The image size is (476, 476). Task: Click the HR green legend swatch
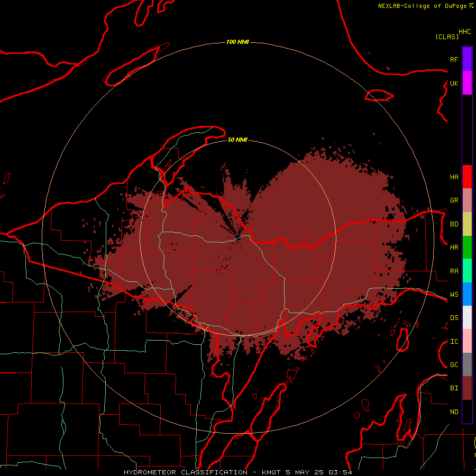467,247
